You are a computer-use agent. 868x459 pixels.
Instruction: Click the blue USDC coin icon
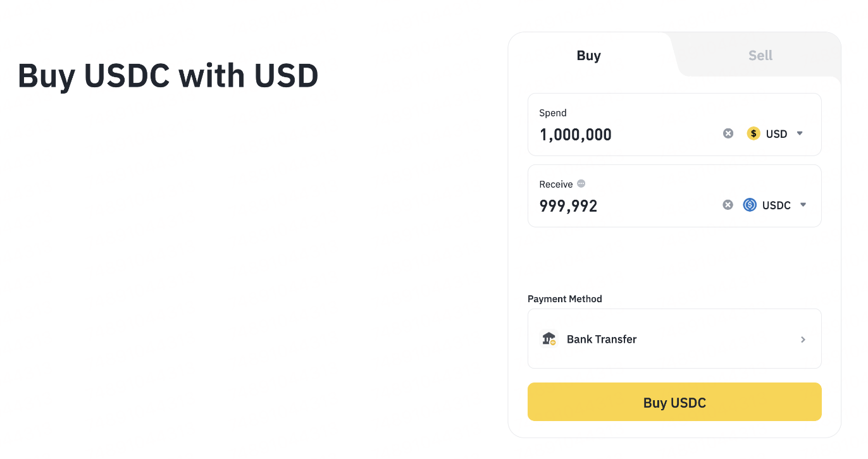point(750,205)
